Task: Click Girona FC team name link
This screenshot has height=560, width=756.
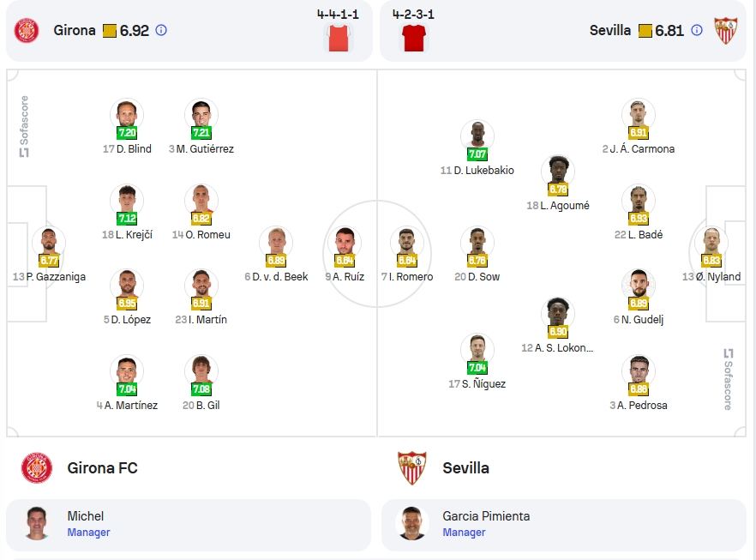Action: [x=102, y=468]
